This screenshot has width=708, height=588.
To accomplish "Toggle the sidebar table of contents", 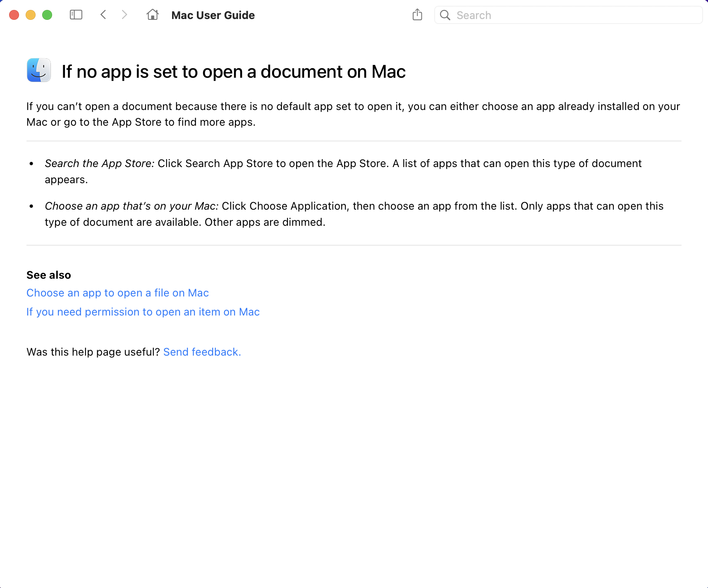I will point(76,15).
